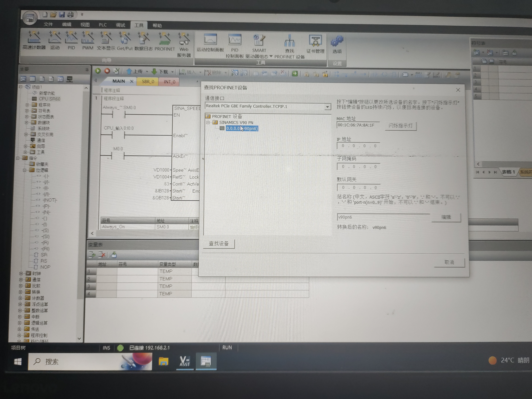Click the station name v90pn6 field
The height and width of the screenshot is (399, 532).
[383, 217]
